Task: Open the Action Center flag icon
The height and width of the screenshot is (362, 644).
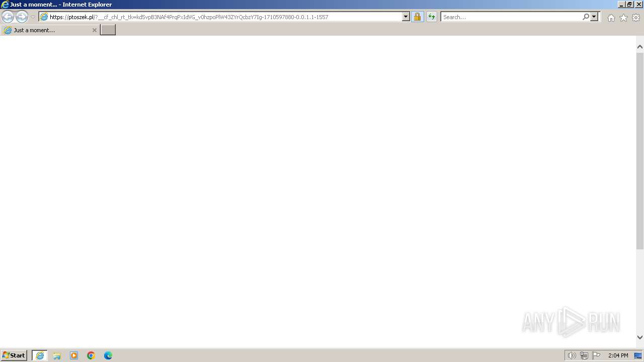Action: point(596,355)
